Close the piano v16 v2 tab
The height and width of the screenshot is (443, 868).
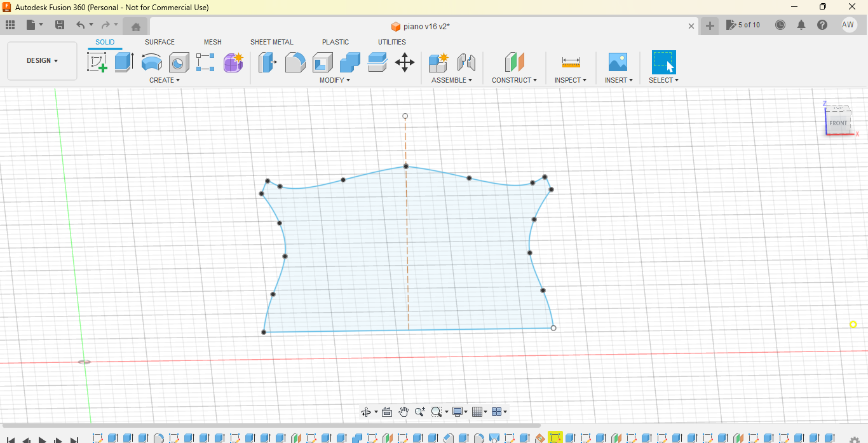pyautogui.click(x=691, y=26)
